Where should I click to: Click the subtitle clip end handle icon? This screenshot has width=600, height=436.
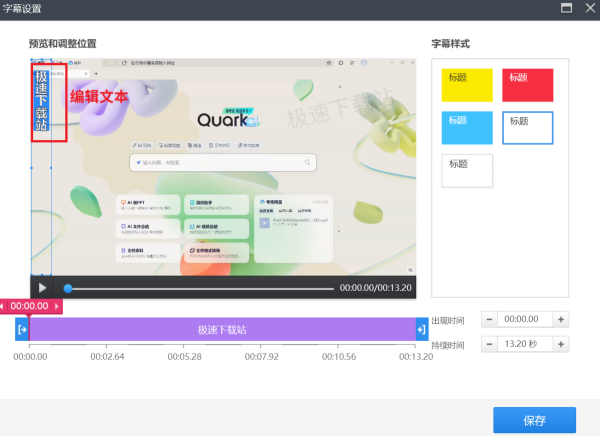click(421, 329)
